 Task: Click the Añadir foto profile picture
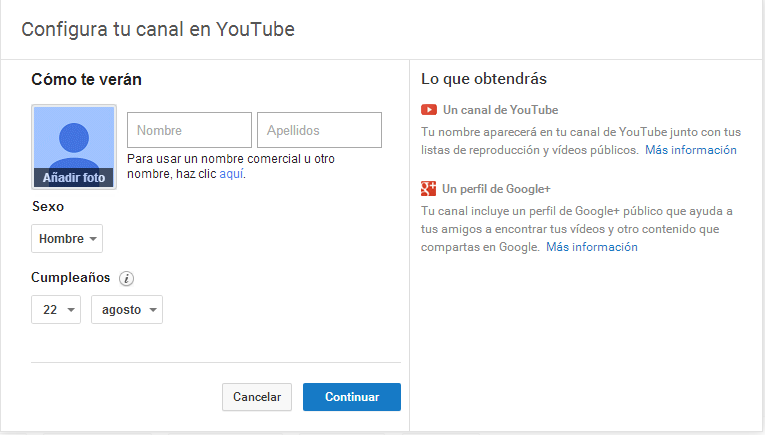(74, 147)
